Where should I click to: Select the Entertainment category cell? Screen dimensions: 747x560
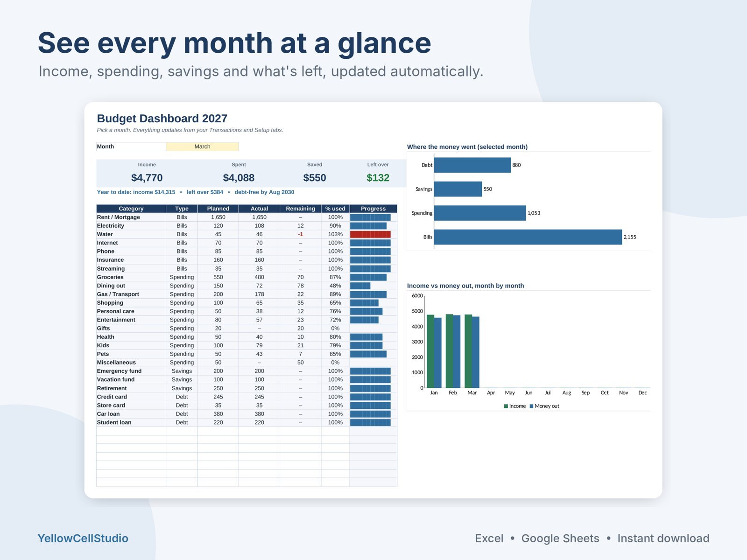pyautogui.click(x=131, y=320)
